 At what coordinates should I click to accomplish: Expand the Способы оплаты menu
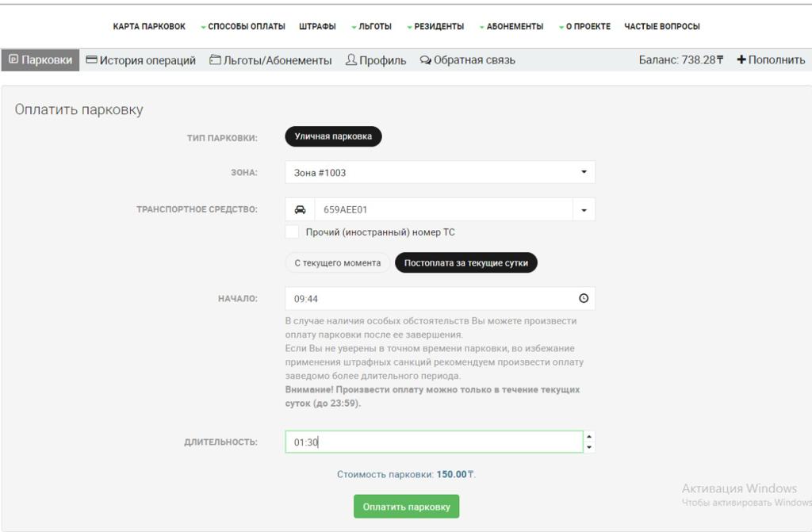tap(243, 26)
